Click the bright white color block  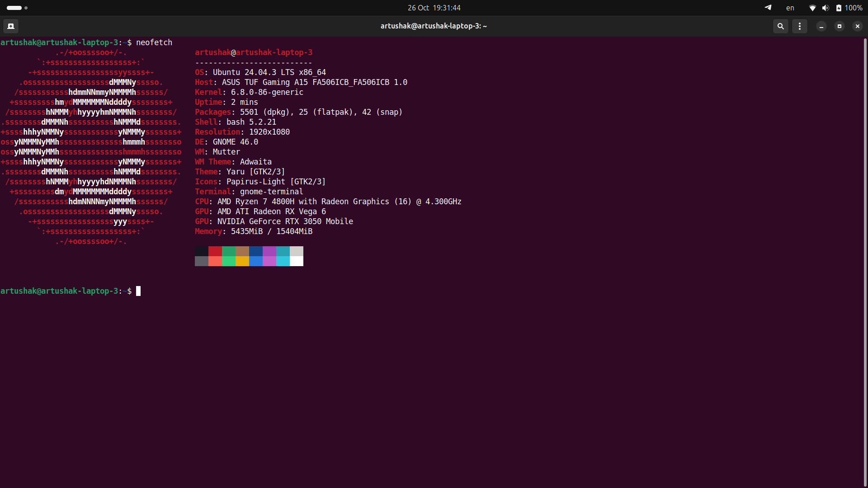coord(297,261)
